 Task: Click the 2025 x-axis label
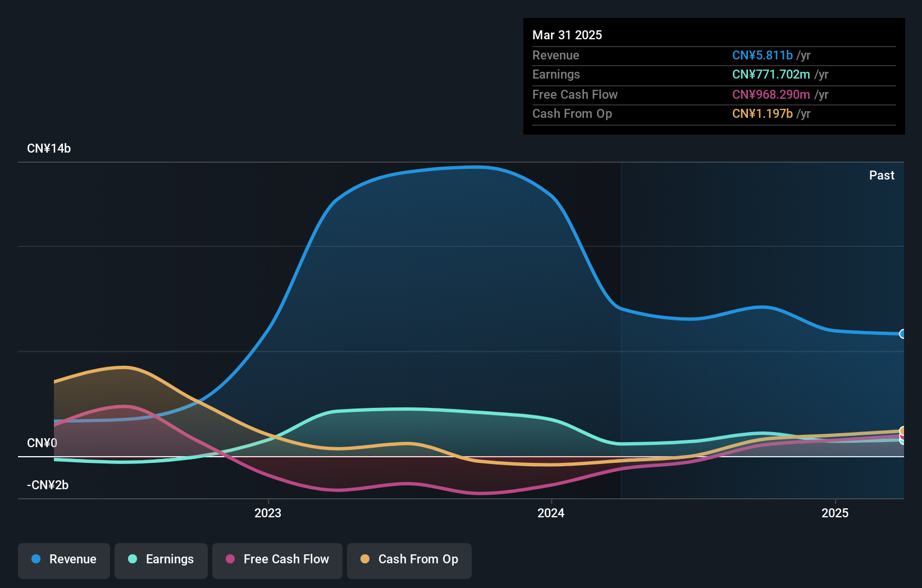[x=835, y=513]
